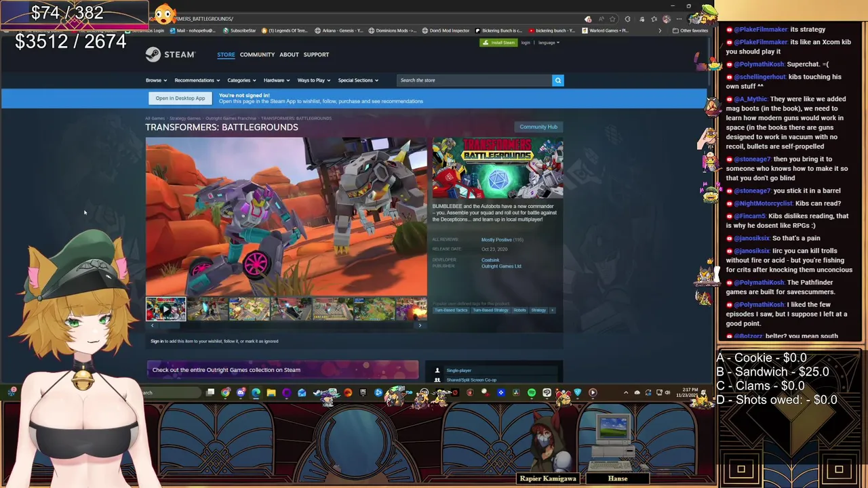Open the Other favorites folder
The image size is (868, 488).
click(x=690, y=30)
